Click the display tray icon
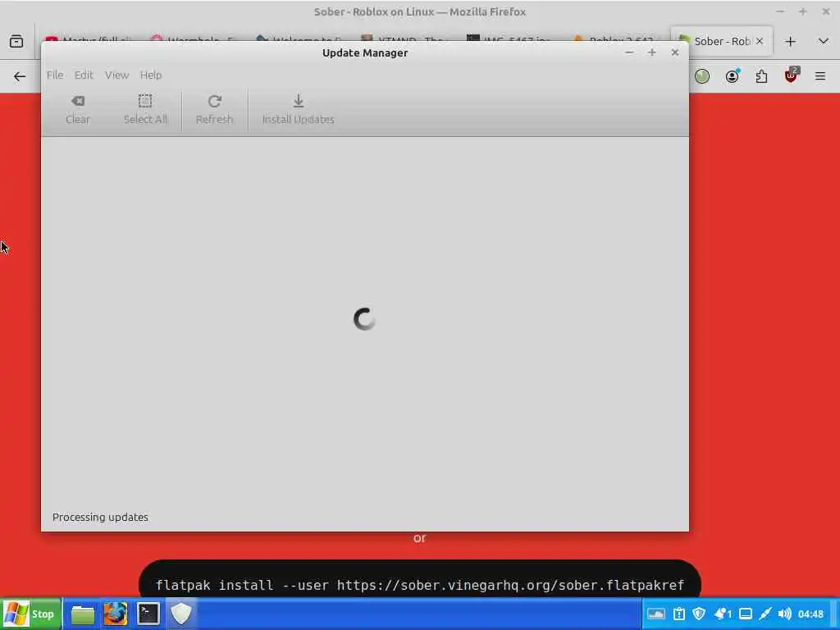This screenshot has width=840, height=630. [x=746, y=614]
